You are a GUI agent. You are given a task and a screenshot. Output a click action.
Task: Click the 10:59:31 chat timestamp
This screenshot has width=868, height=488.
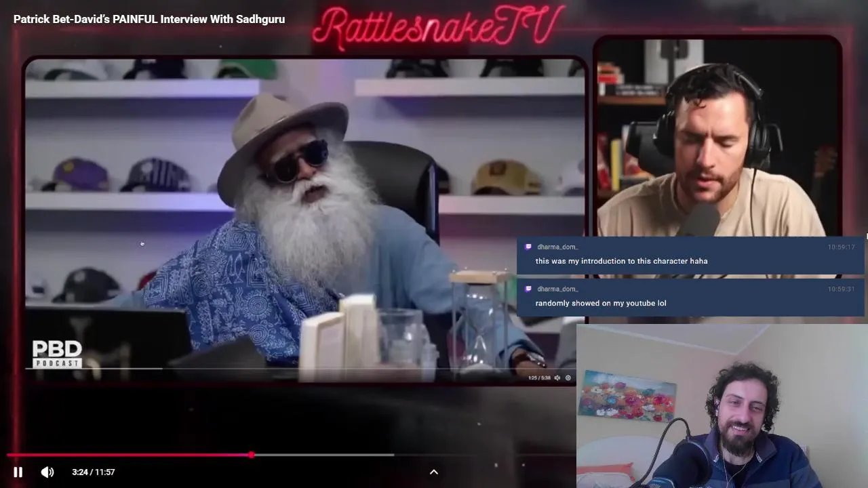tap(841, 289)
